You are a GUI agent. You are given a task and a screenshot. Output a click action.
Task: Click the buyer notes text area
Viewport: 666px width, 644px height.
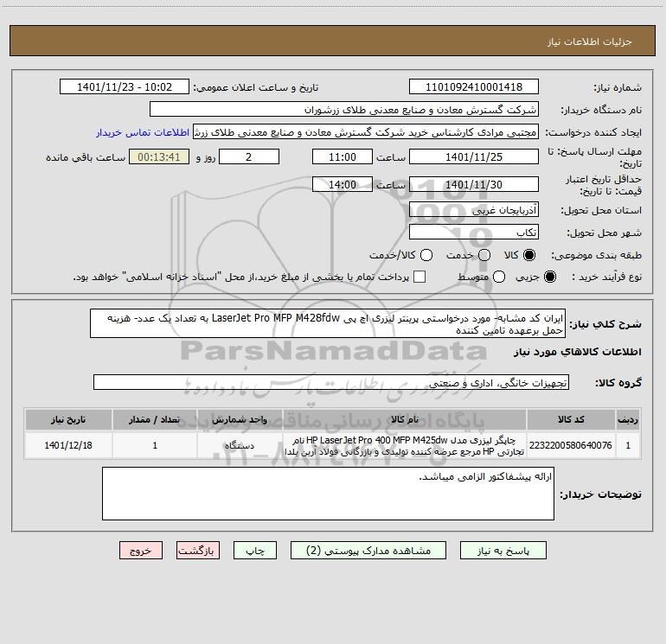[x=328, y=494]
